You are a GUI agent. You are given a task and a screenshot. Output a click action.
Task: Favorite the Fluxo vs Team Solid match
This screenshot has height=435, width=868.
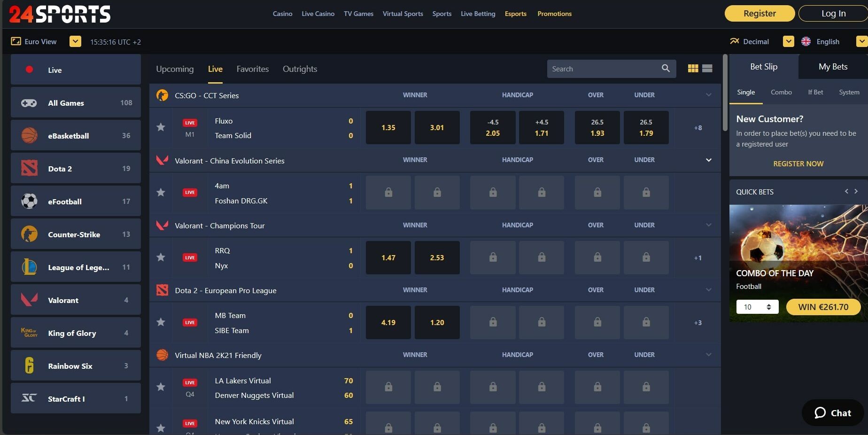tap(161, 127)
